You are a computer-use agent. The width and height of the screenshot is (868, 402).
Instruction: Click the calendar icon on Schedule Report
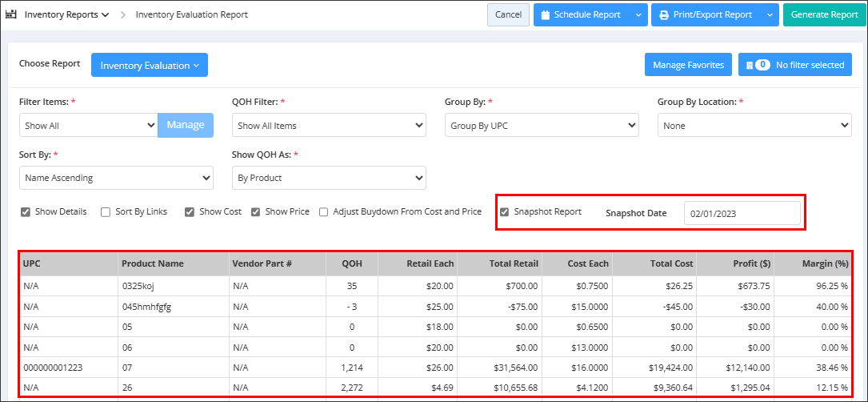[x=545, y=15]
